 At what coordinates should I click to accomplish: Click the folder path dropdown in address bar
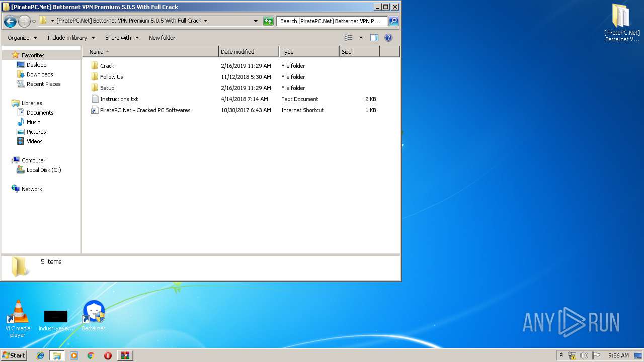[x=205, y=21]
